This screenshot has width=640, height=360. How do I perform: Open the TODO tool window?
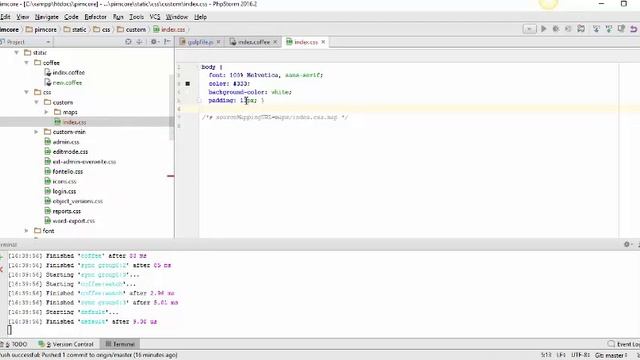(14, 344)
